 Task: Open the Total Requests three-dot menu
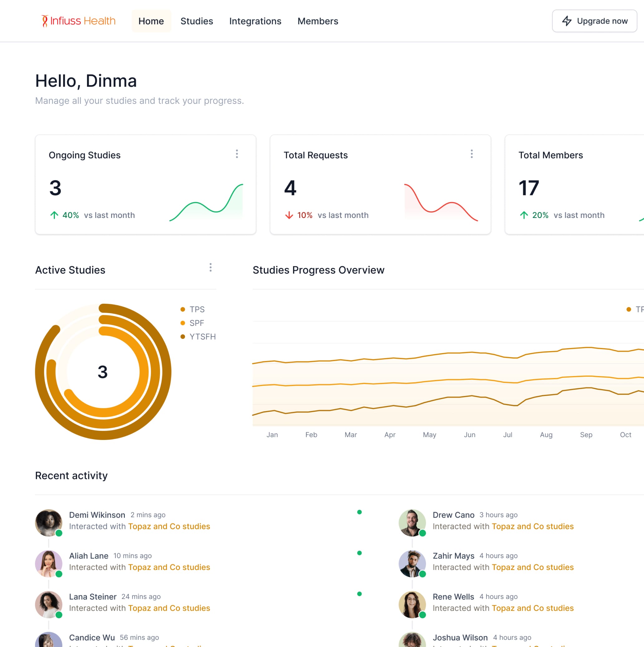pyautogui.click(x=471, y=154)
